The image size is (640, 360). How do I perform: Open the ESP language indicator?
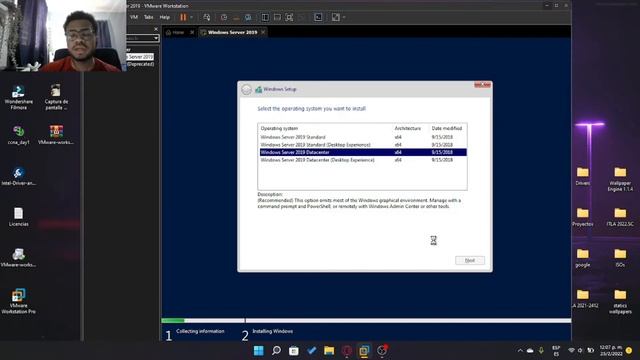[x=556, y=351]
